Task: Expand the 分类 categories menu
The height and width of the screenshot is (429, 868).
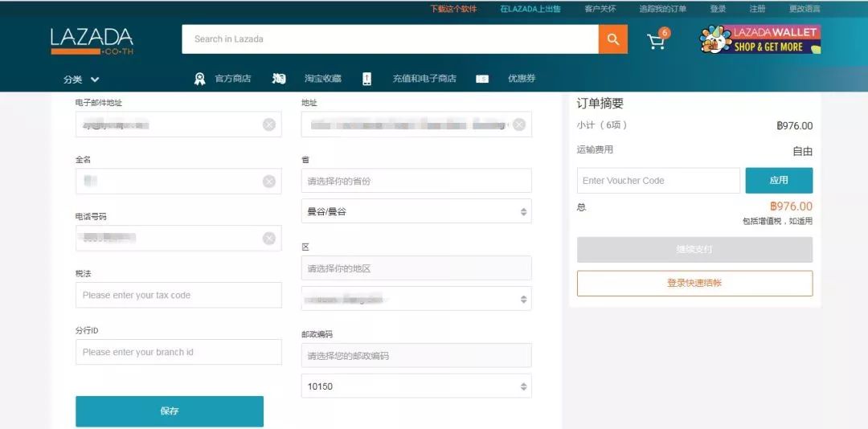Action: (x=81, y=80)
